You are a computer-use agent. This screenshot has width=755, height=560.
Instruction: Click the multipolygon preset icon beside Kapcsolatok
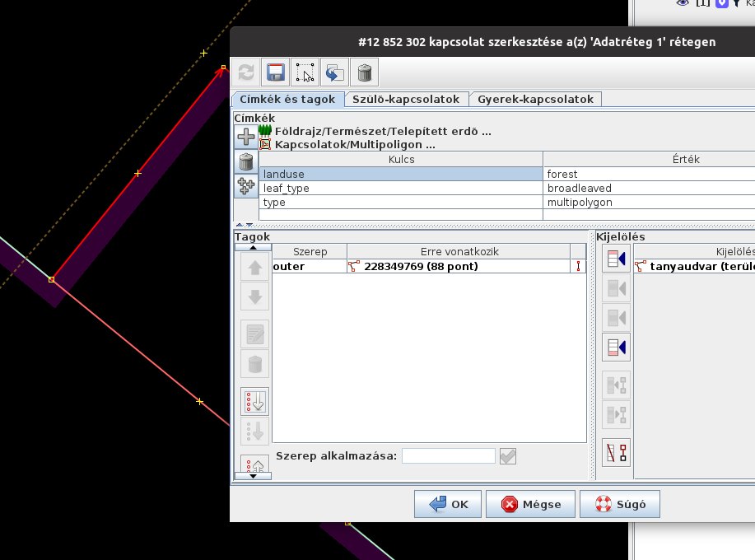[x=265, y=144]
